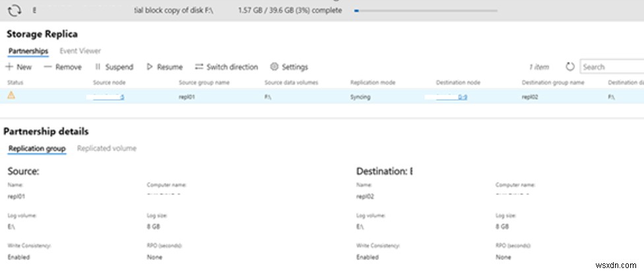Open Storage Replica Settings

289,67
